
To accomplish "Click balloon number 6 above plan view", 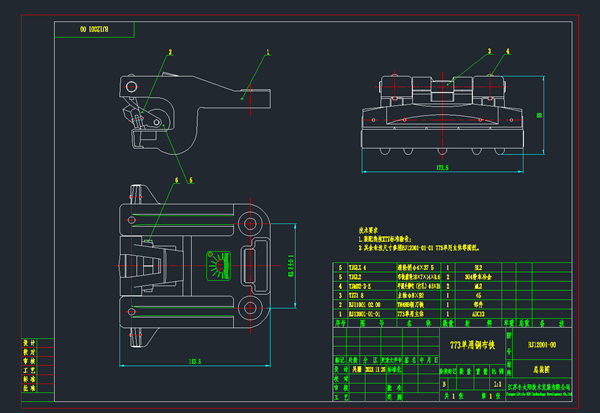I will coord(176,180).
